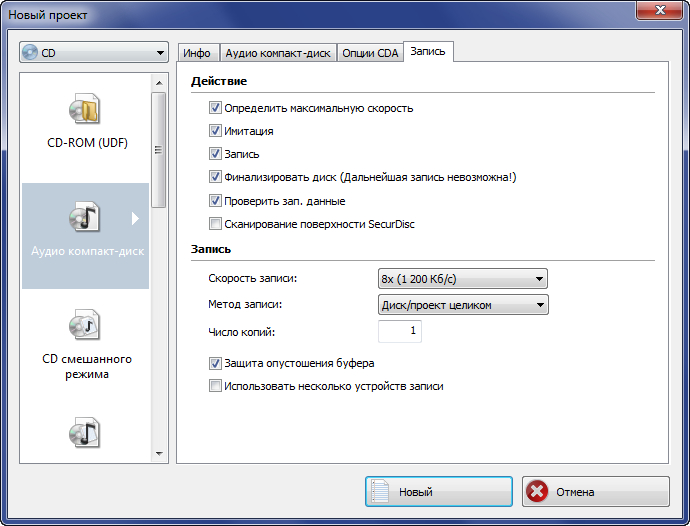Viewport: 690px width, 526px height.
Task: Switch to the Инфо tab
Action: [x=198, y=53]
